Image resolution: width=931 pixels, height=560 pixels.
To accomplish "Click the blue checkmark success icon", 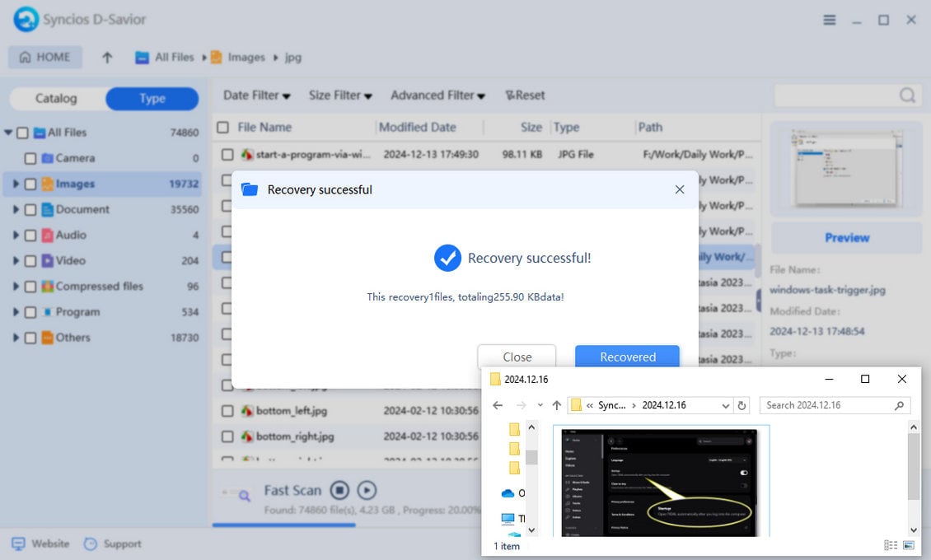I will pyautogui.click(x=447, y=258).
